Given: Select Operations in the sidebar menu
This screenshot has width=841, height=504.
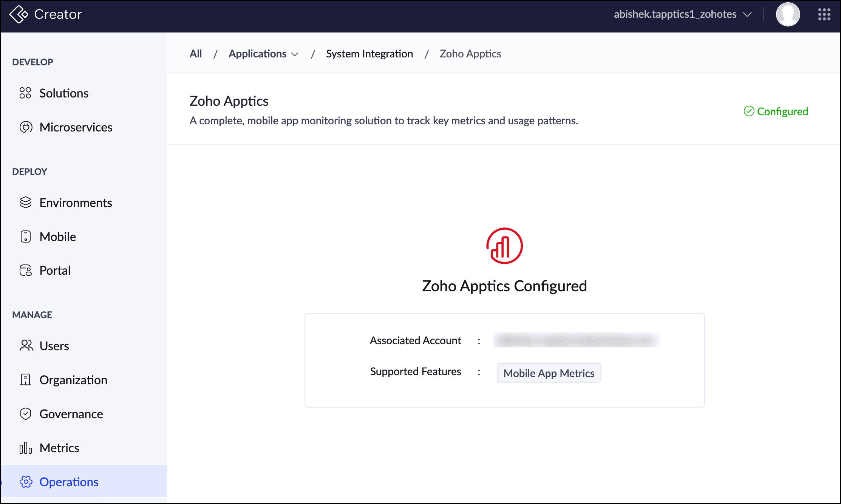Looking at the screenshot, I should click(x=69, y=482).
